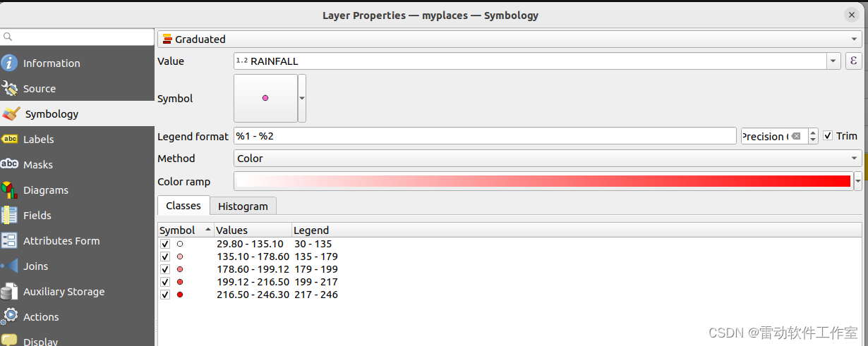
Task: Select symbol marker for 135 - 179 class
Action: click(x=180, y=257)
